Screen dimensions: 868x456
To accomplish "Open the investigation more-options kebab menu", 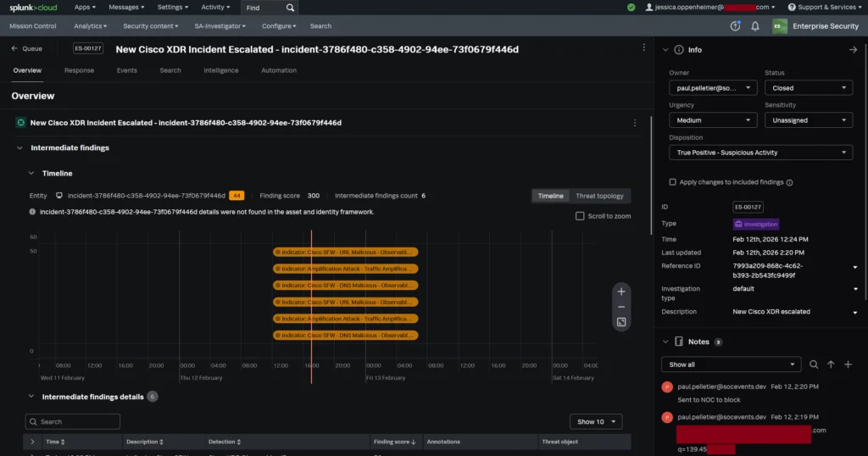I will coord(644,47).
